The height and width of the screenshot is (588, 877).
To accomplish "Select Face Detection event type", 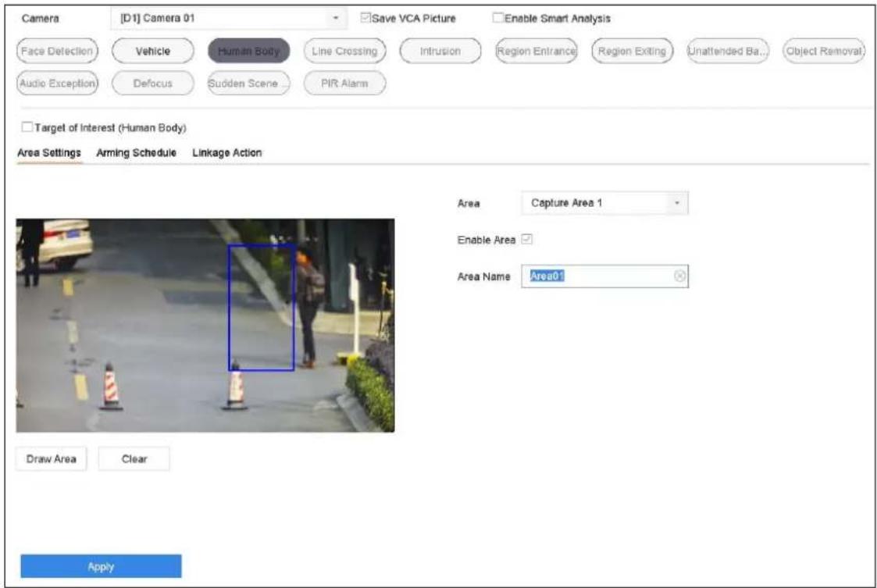I will [57, 51].
